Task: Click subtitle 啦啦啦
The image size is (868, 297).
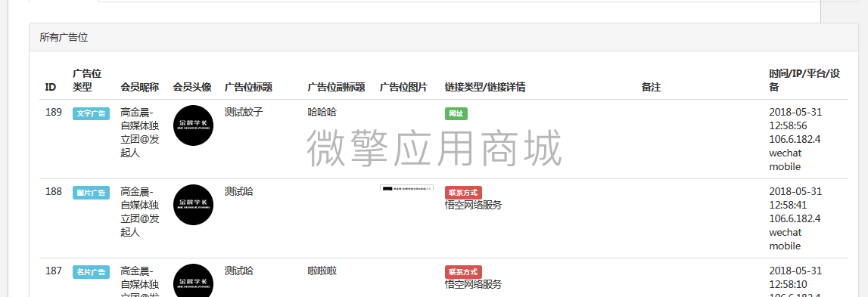Action: coord(322,271)
